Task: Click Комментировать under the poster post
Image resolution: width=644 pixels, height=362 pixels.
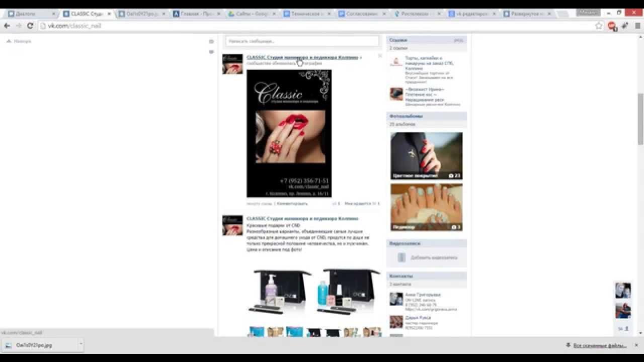Action: pos(292,204)
